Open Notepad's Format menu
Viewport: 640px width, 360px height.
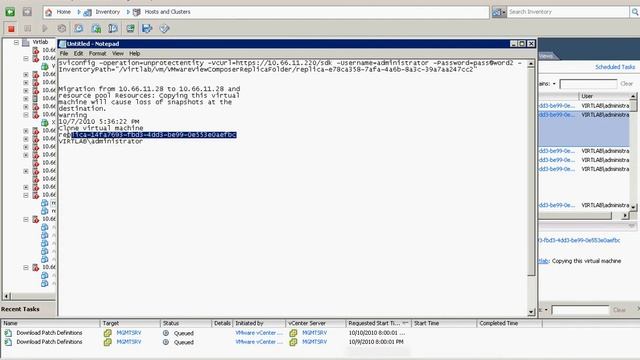pos(97,53)
